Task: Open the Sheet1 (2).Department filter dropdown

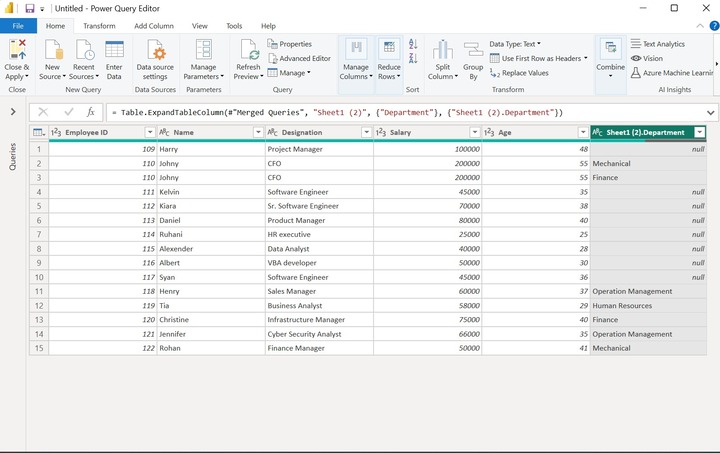Action: coord(700,132)
